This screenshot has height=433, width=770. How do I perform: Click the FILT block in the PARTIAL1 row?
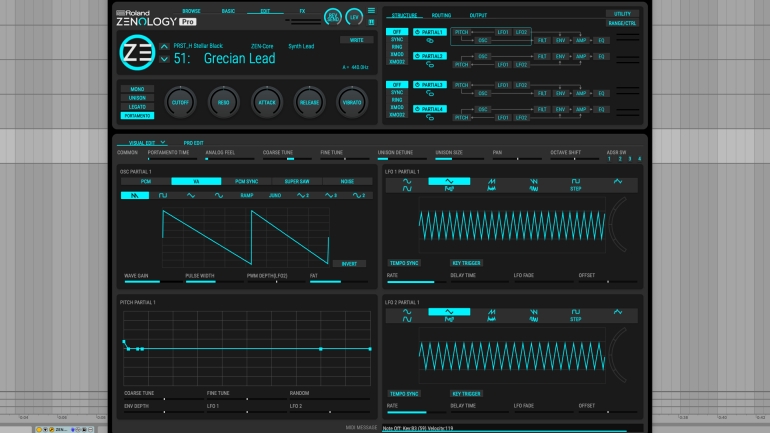(x=542, y=40)
